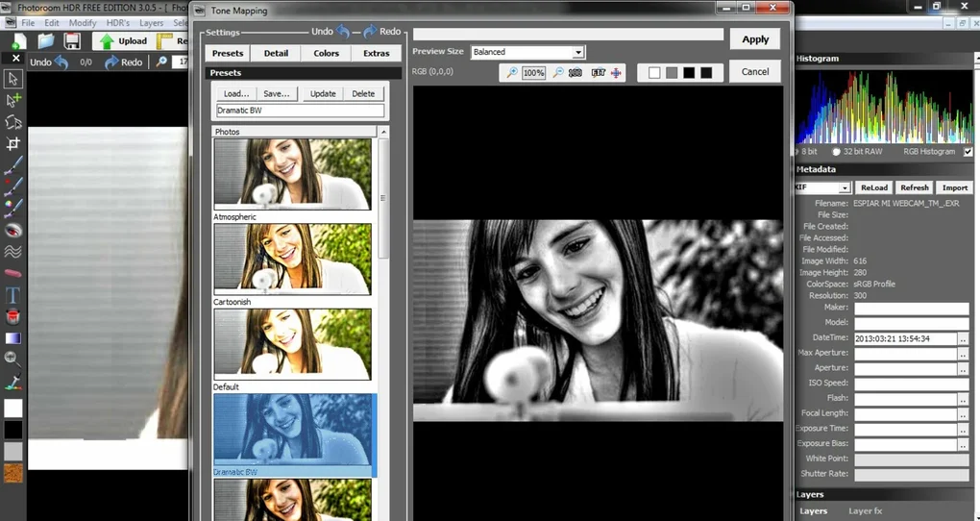
Task: Save with the floppy disk icon
Action: [x=72, y=41]
